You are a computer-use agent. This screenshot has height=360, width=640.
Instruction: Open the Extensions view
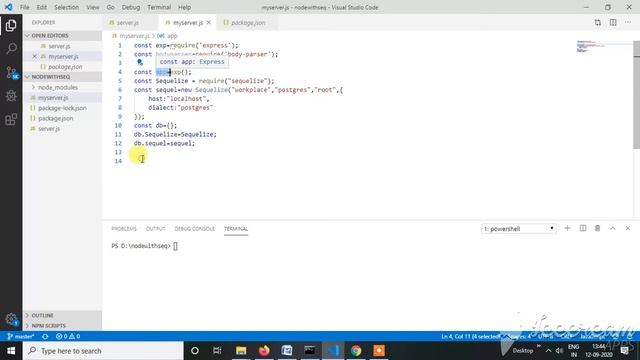click(11, 119)
